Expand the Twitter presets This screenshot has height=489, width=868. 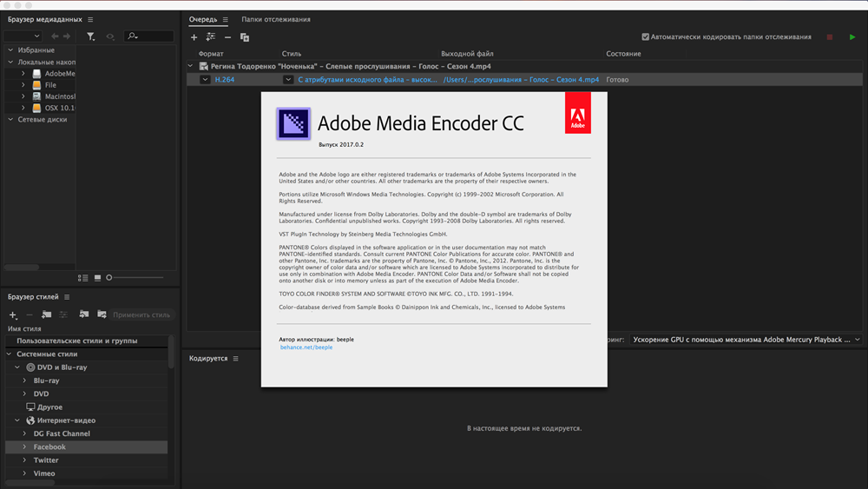(24, 460)
